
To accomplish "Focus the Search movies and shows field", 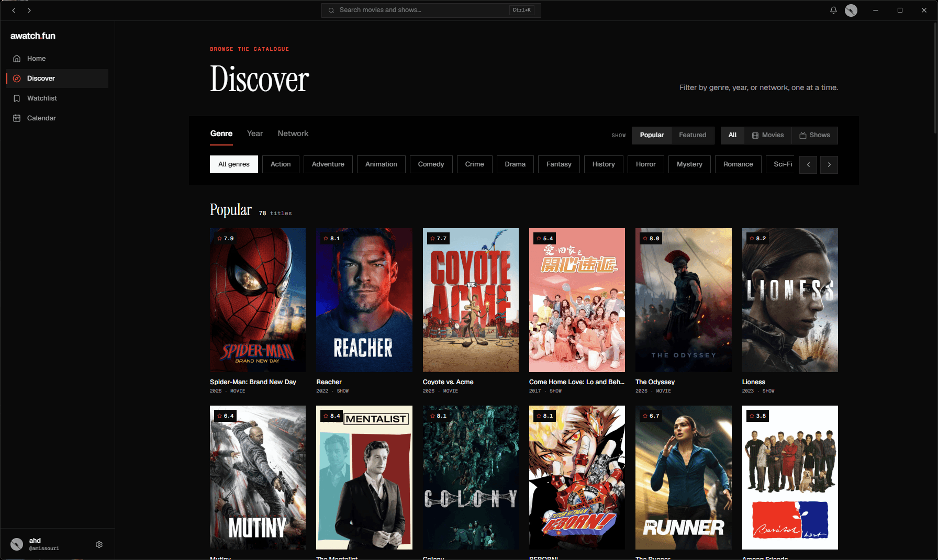I will point(431,10).
